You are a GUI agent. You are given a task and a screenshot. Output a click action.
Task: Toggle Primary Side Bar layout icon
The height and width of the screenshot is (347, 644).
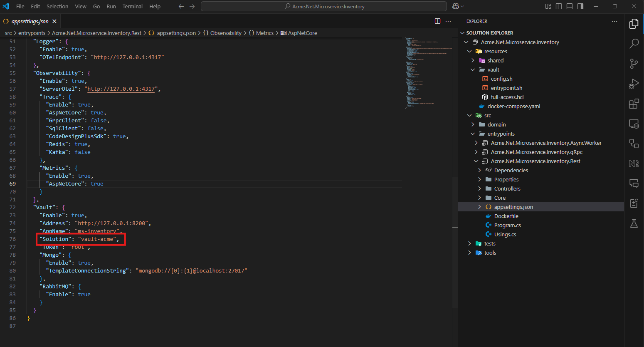pos(559,6)
